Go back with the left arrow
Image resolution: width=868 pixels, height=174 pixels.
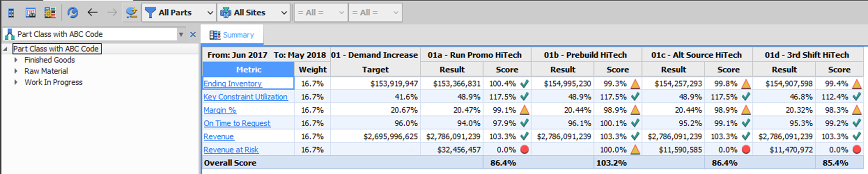tap(92, 13)
